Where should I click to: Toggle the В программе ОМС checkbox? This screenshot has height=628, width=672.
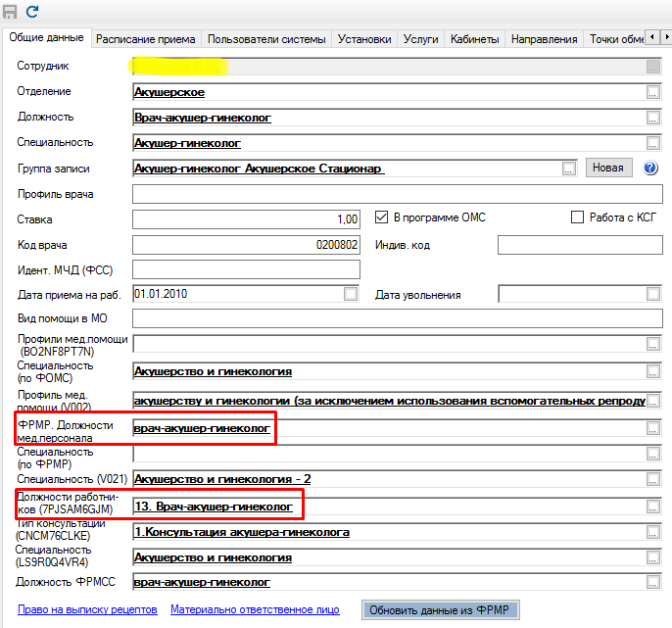coord(382,217)
